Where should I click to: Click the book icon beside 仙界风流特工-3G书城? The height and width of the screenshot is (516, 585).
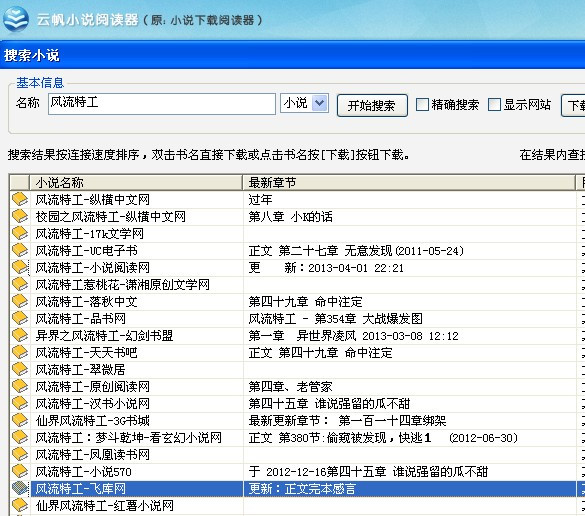pyautogui.click(x=20, y=420)
